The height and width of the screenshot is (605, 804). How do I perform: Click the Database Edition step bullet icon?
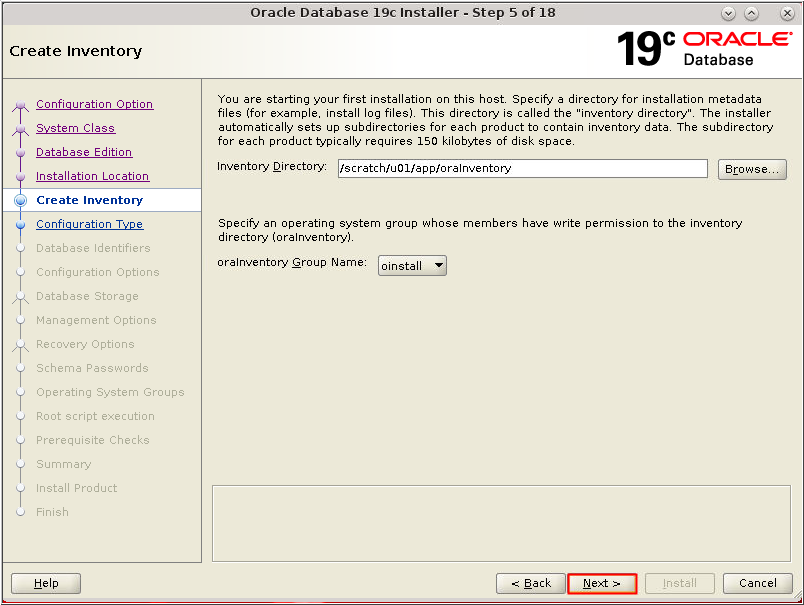click(22, 152)
